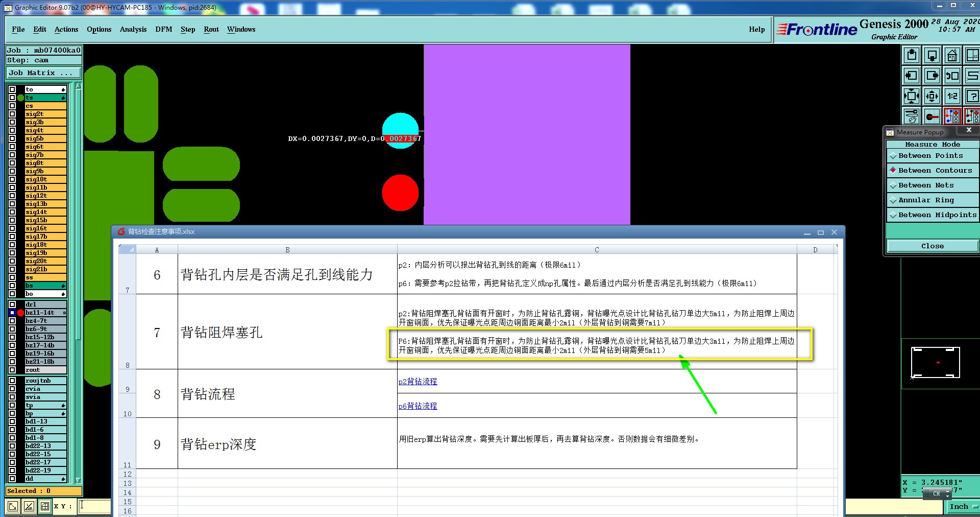Image resolution: width=980 pixels, height=517 pixels.
Task: Click the overview navigator thumbnail
Action: [936, 363]
